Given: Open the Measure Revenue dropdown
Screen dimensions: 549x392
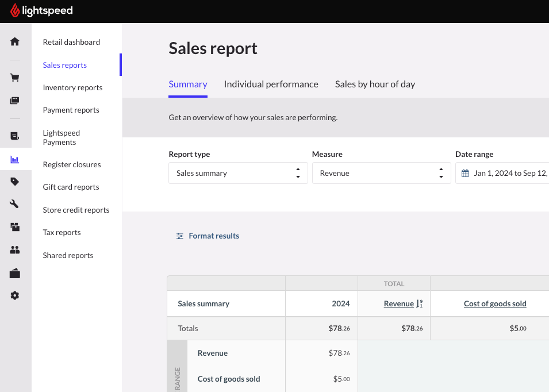Looking at the screenshot, I should point(381,173).
